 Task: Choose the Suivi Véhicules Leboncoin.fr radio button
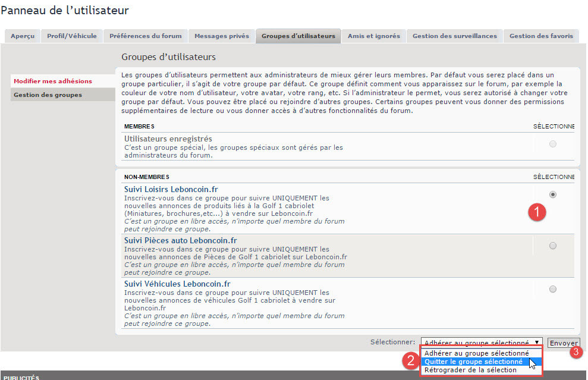tap(553, 289)
